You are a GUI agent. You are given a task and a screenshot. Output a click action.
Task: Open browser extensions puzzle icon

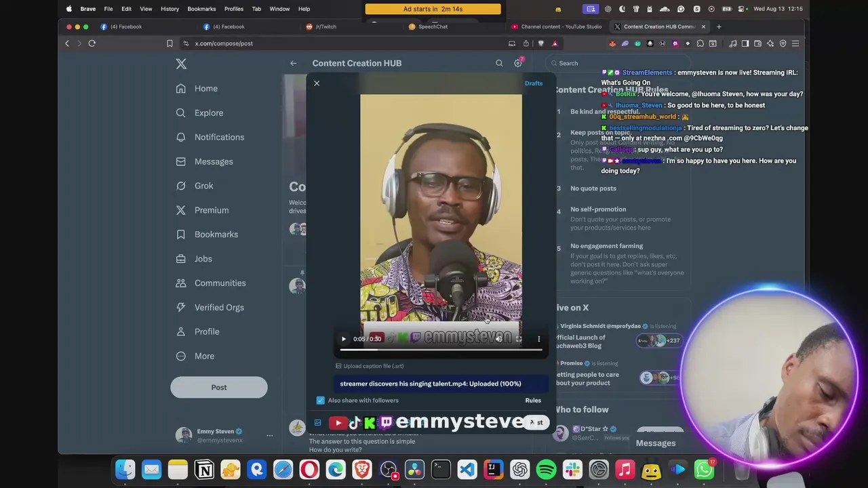click(x=701, y=43)
